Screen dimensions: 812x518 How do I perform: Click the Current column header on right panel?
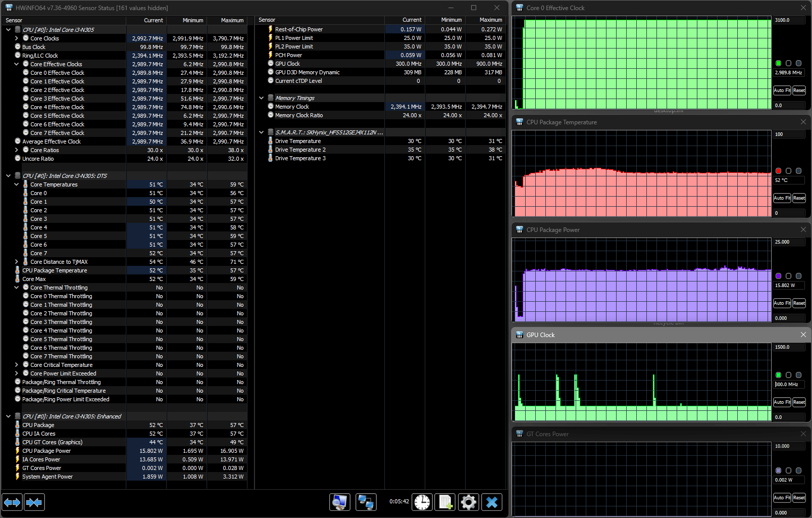[x=412, y=20]
